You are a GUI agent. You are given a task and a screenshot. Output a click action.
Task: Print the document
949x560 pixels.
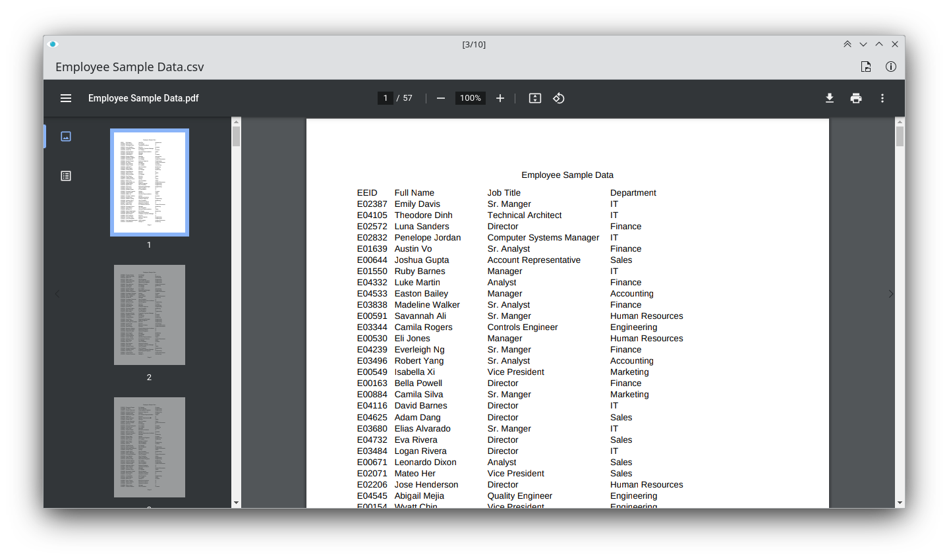(856, 98)
